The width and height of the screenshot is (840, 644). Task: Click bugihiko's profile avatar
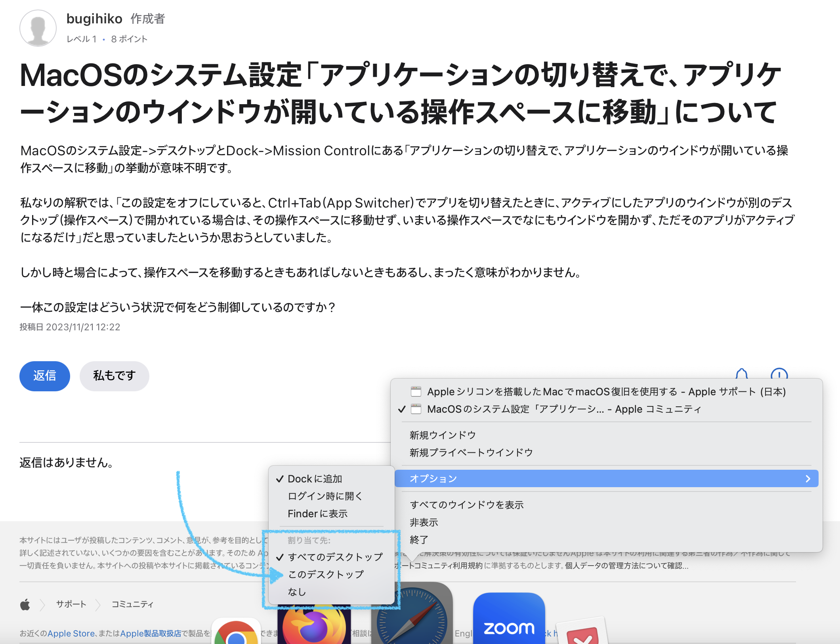coord(38,28)
